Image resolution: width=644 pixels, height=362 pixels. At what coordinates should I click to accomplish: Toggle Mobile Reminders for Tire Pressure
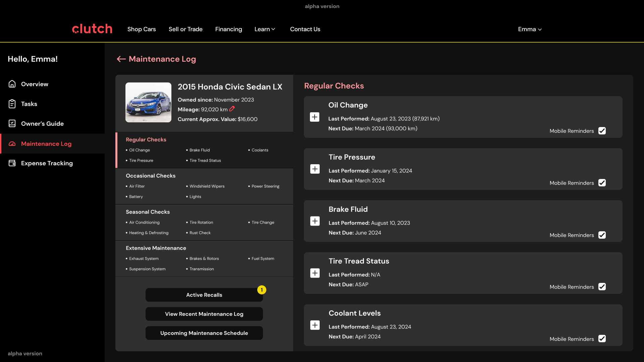[x=602, y=183]
